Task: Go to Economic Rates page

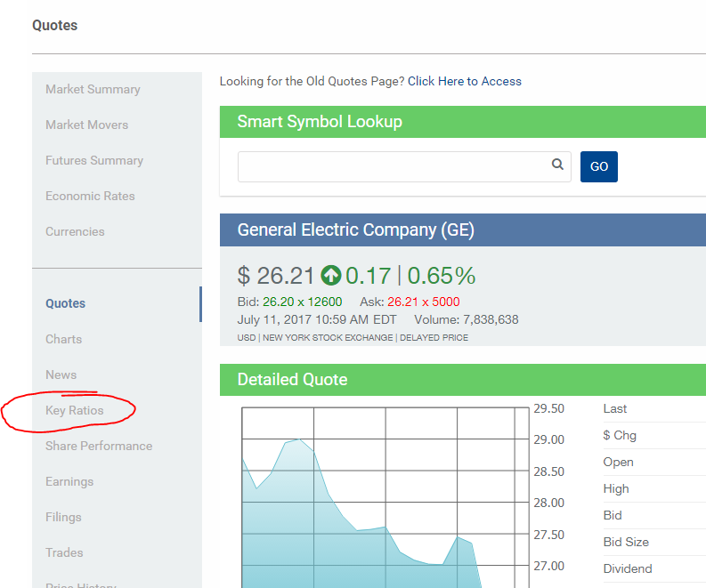Action: click(90, 196)
